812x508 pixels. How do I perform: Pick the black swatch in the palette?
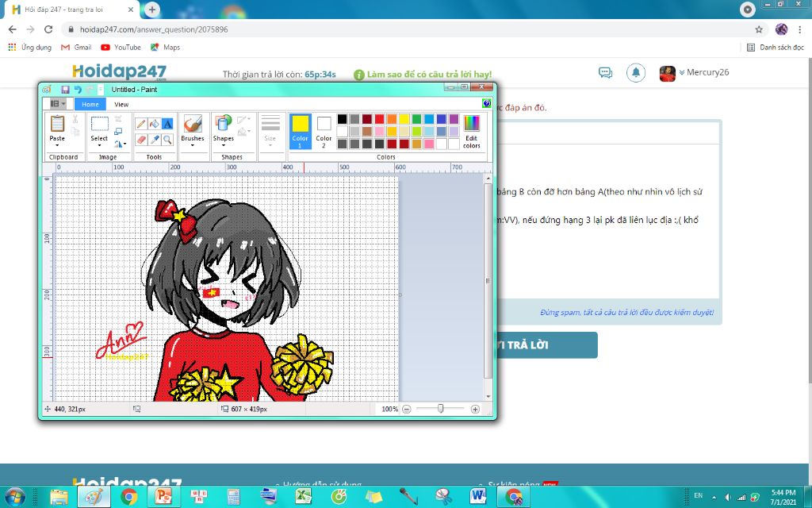342,119
